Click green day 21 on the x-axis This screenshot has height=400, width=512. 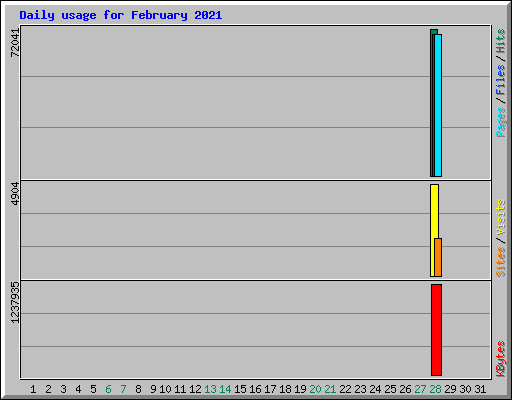click(x=330, y=389)
